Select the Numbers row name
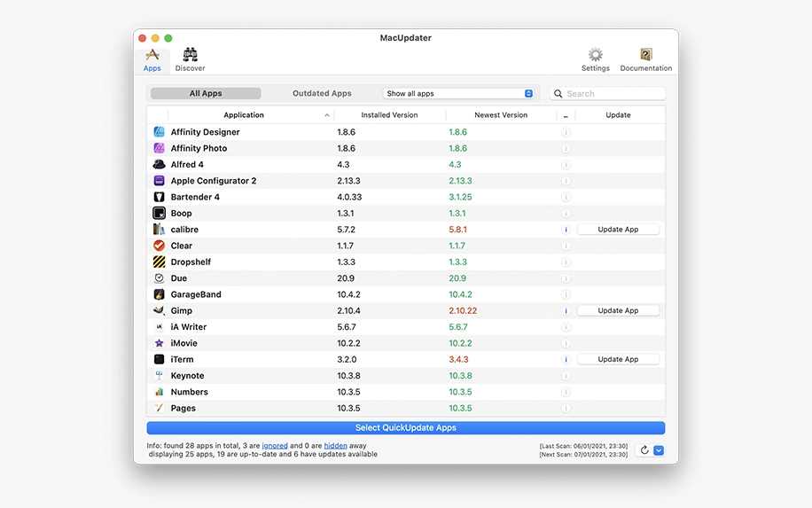 click(190, 392)
